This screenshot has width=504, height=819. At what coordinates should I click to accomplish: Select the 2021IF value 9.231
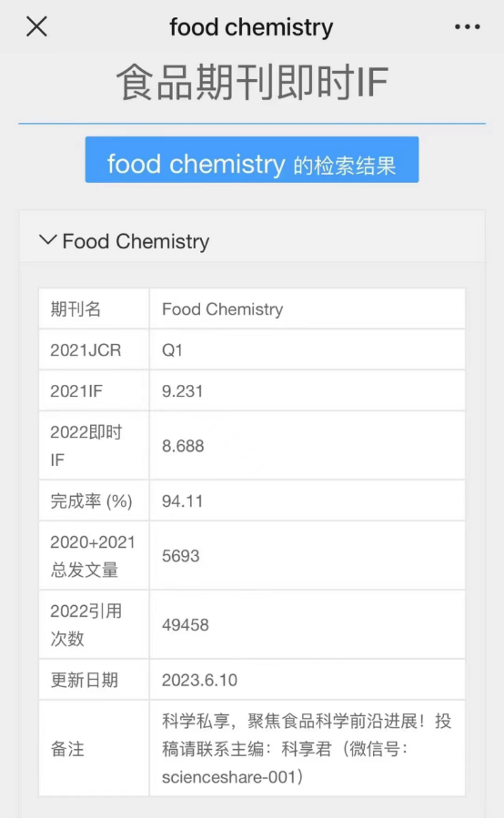coord(182,390)
